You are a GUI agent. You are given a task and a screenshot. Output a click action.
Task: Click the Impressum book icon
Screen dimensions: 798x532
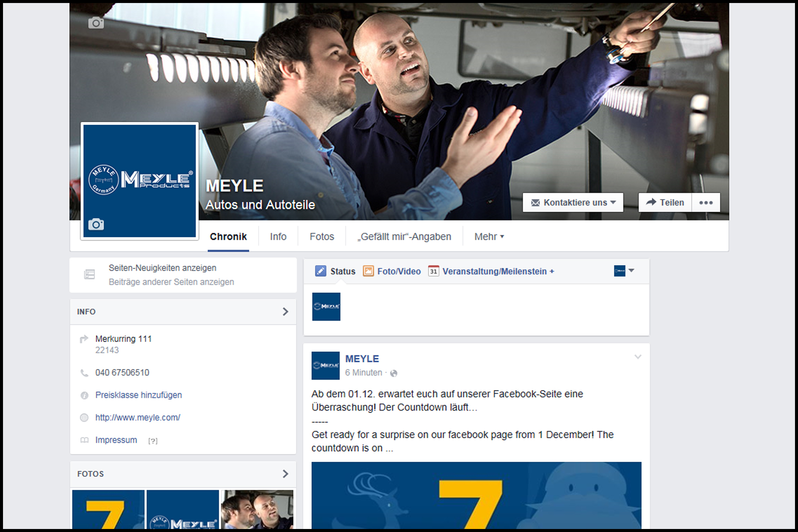pyautogui.click(x=84, y=440)
